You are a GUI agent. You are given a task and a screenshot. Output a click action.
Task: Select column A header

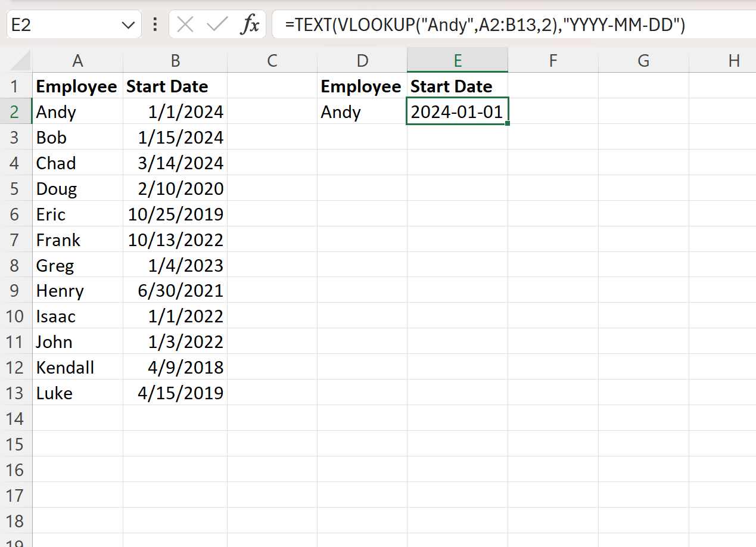(77, 60)
